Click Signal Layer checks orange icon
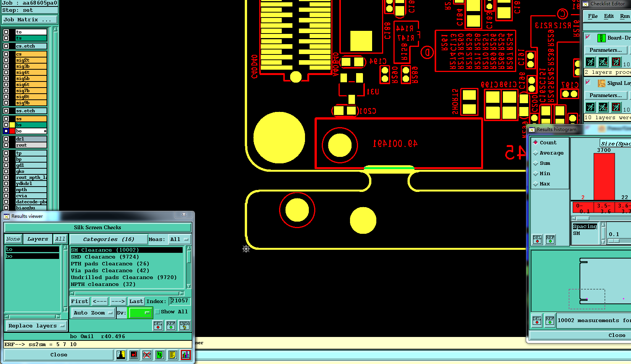This screenshot has height=364, width=631. tap(601, 83)
